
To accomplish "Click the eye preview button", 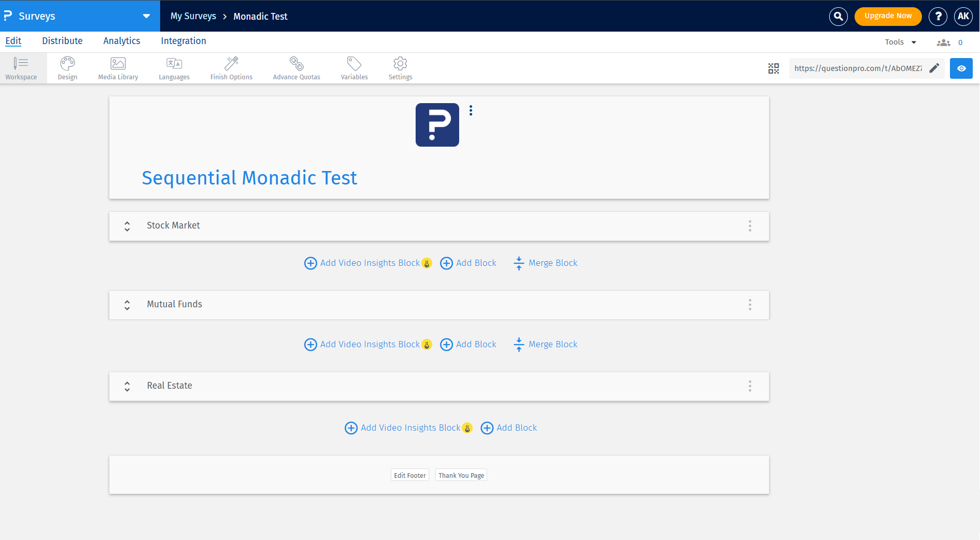I will pos(961,68).
